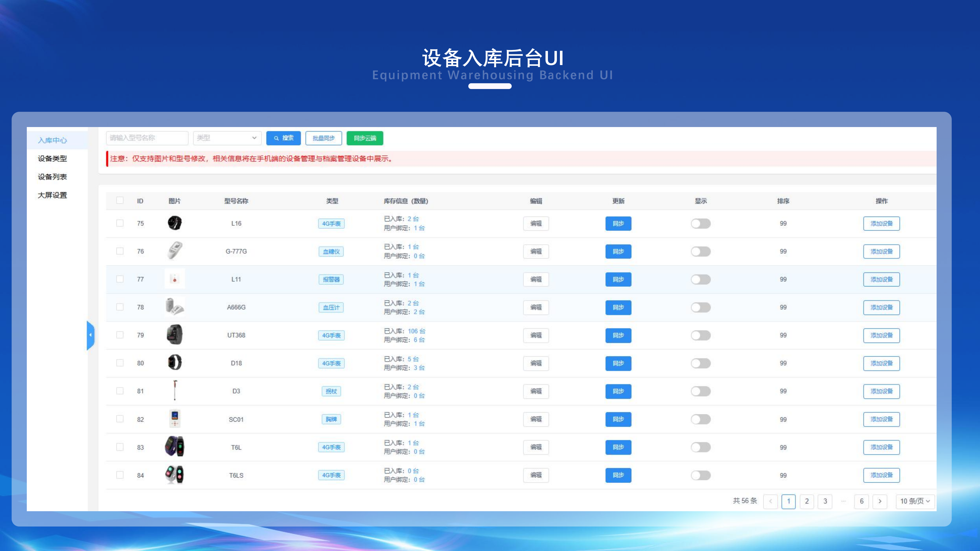Click 添加设备 for the A666G row
980x551 pixels.
pyautogui.click(x=881, y=307)
